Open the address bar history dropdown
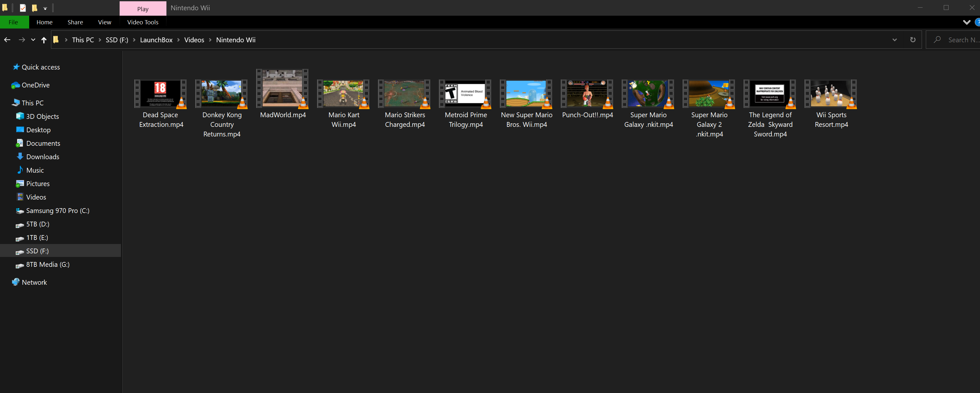The width and height of the screenshot is (980, 393). 894,40
